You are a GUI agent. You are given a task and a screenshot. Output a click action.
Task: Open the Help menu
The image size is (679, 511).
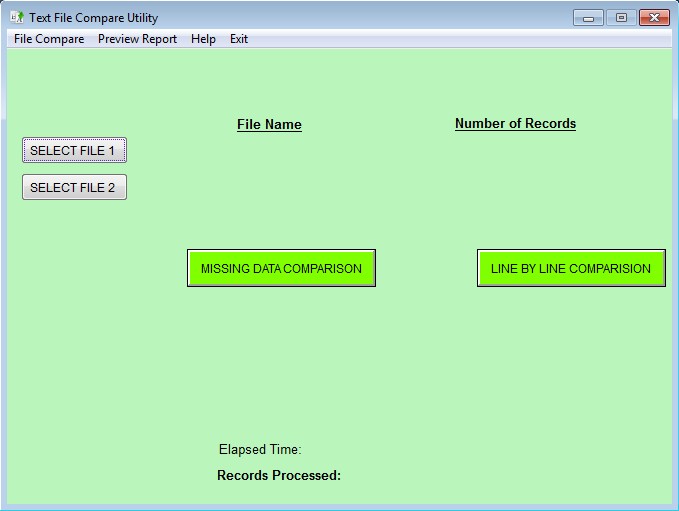coord(203,39)
